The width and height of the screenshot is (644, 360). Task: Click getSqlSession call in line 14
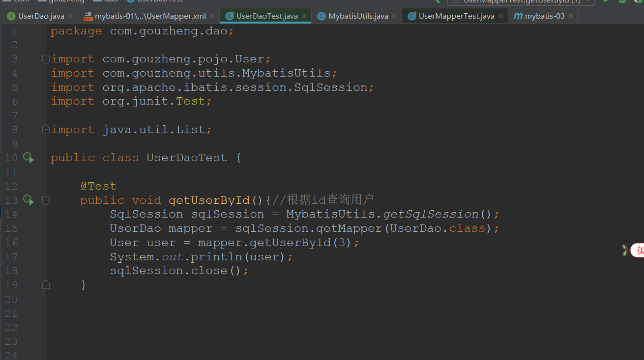431,214
